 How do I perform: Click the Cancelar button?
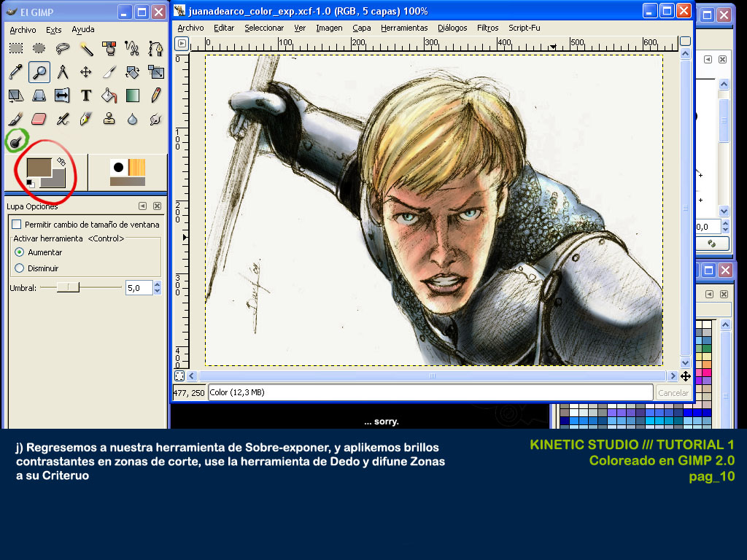pyautogui.click(x=673, y=393)
